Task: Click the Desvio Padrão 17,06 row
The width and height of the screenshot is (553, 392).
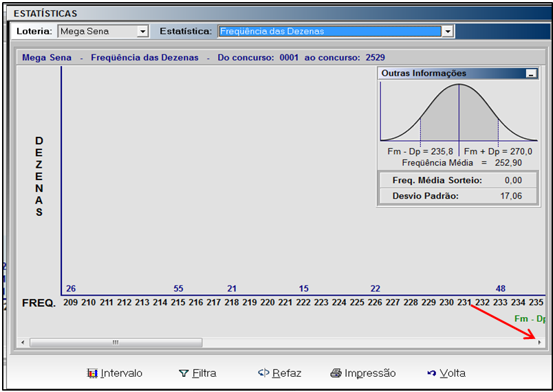Action: tap(459, 196)
